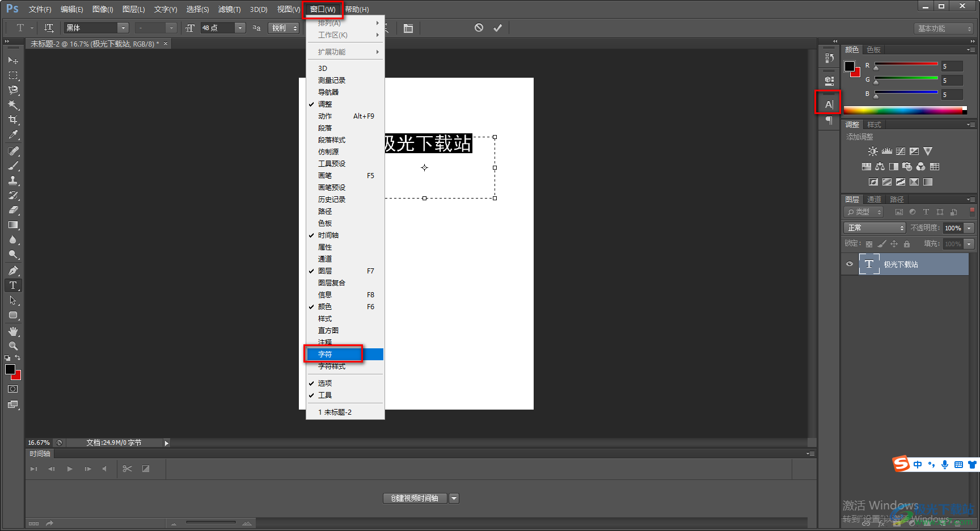
Task: Choose 字符 from the Window menu
Action: pyautogui.click(x=345, y=355)
